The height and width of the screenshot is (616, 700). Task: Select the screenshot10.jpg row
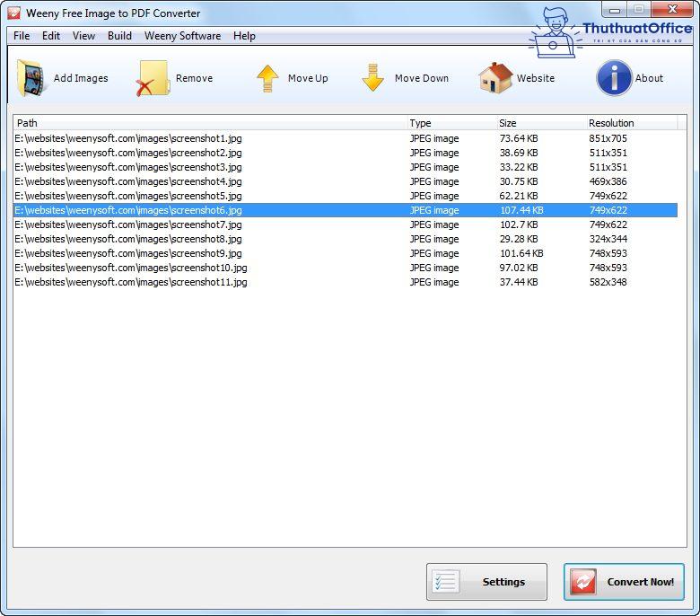[x=346, y=268]
